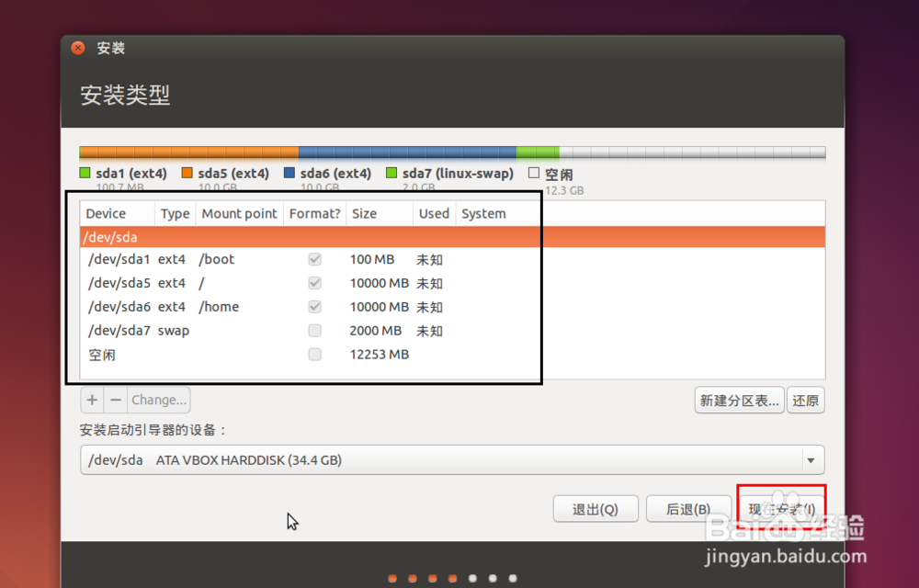919x588 pixels.
Task: Click the "-" icon to remove a partition
Action: click(111, 400)
